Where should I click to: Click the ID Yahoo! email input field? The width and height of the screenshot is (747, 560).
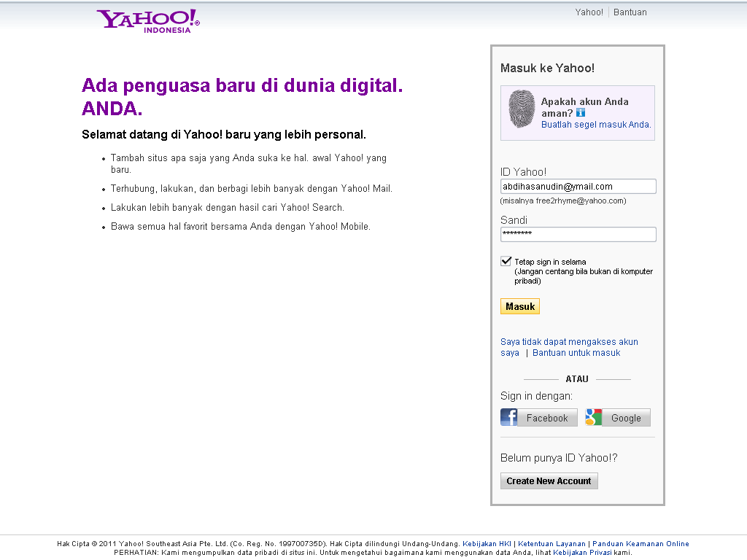click(578, 186)
